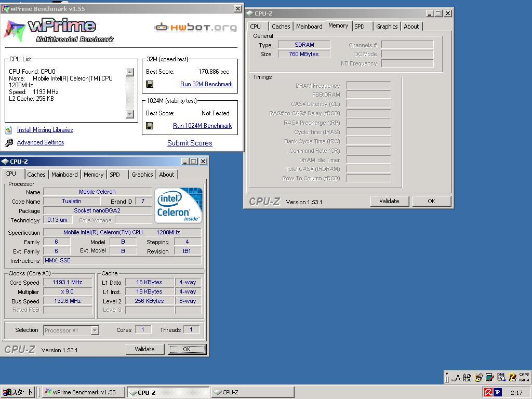
Task: Open the スタート start menu
Action: pyautogui.click(x=18, y=392)
